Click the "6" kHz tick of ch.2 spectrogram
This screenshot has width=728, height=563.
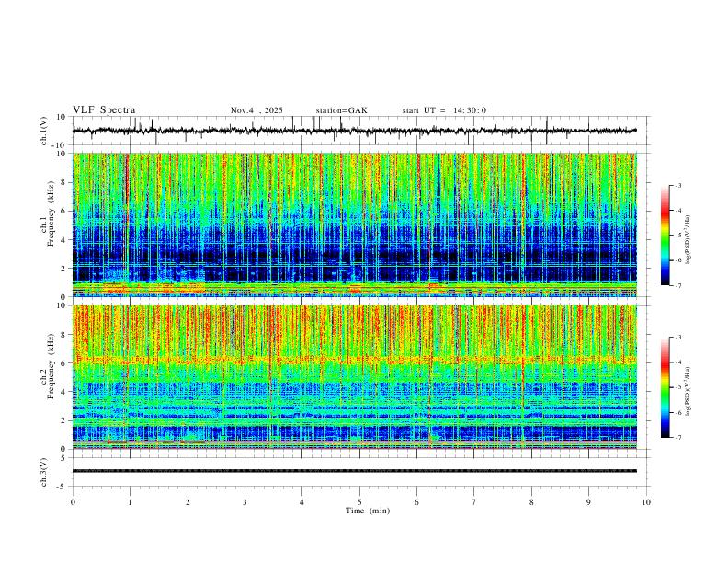pos(64,362)
